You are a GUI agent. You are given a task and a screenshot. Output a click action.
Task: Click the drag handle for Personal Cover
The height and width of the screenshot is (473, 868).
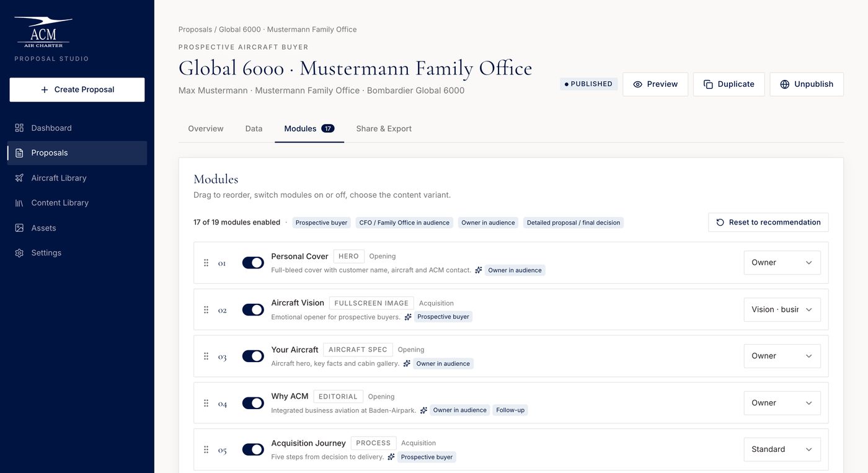206,263
